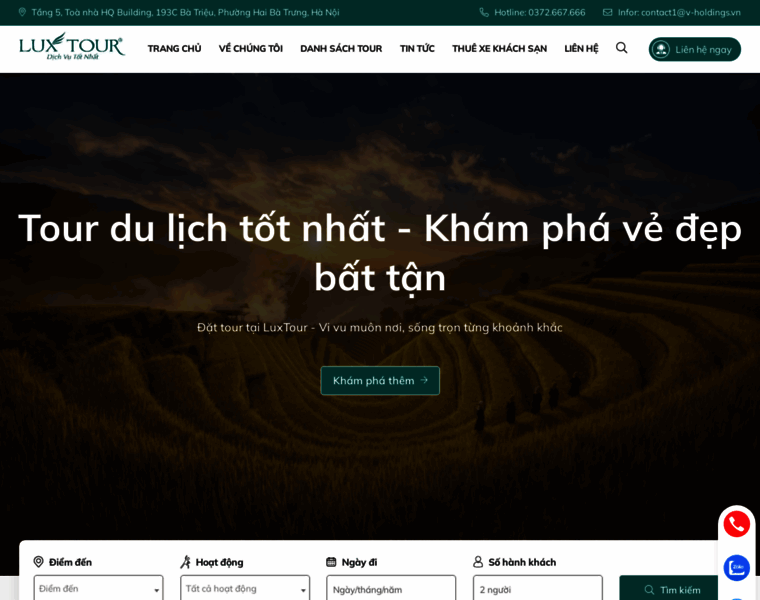Image resolution: width=760 pixels, height=600 pixels.
Task: Click the red phone call floating icon
Action: (x=736, y=524)
